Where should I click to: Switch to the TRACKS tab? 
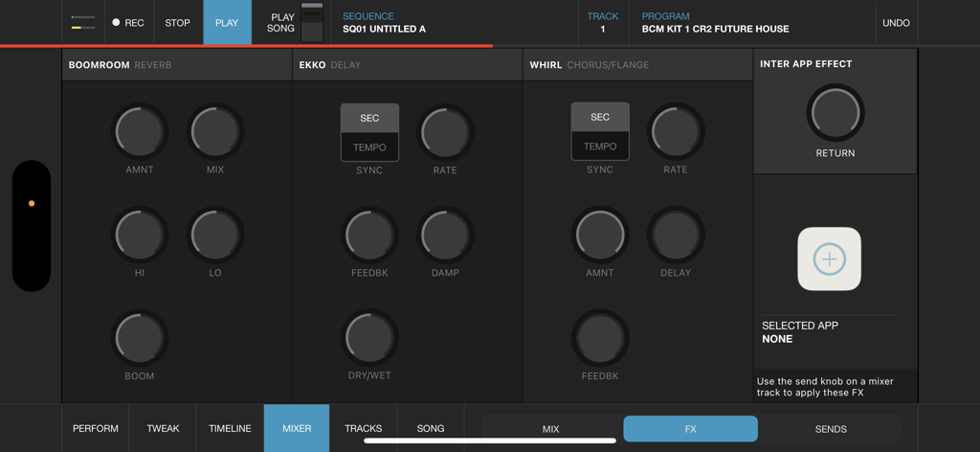pyautogui.click(x=363, y=428)
